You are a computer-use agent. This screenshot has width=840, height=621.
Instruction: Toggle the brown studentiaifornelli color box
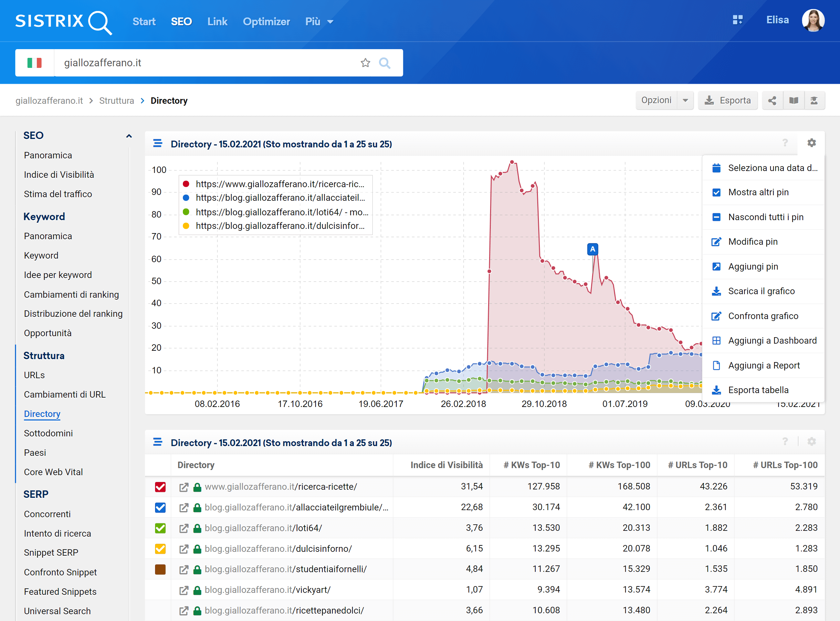161,570
